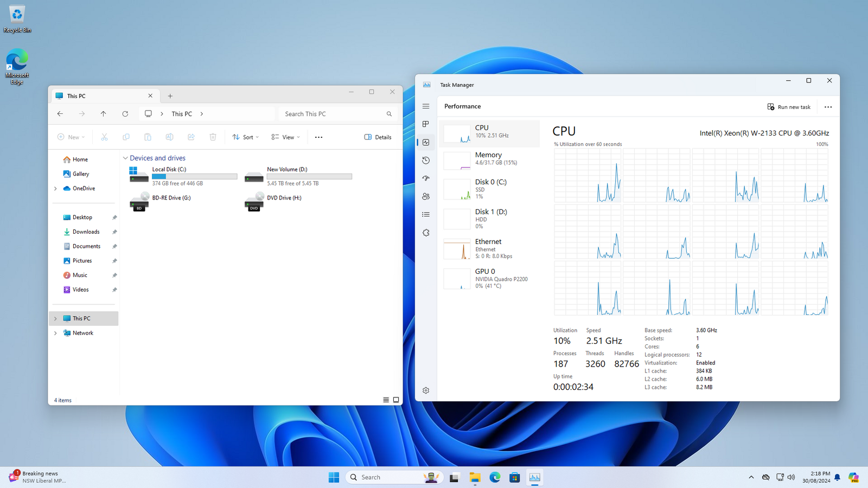Go forward in File Explorer
Image resolution: width=868 pixels, height=488 pixels.
(82, 114)
